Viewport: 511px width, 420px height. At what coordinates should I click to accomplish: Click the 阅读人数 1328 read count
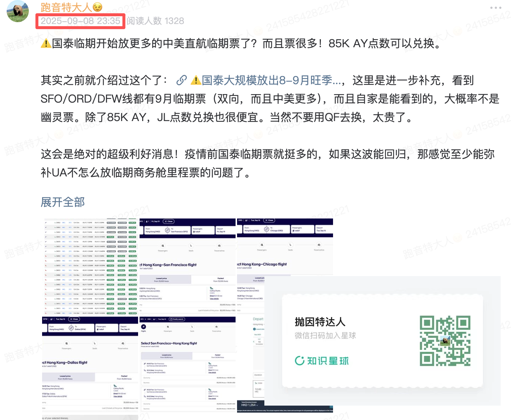point(155,21)
